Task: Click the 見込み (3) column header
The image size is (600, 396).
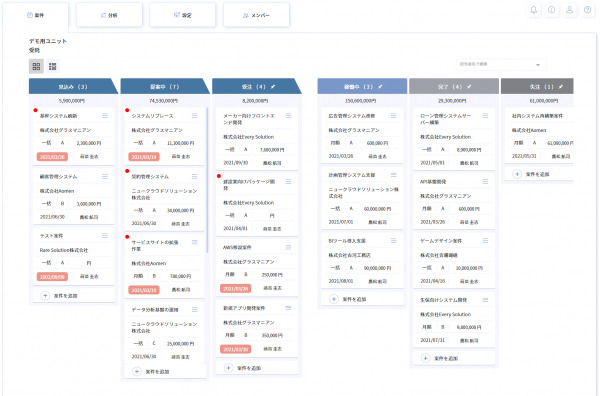Action: (73, 86)
